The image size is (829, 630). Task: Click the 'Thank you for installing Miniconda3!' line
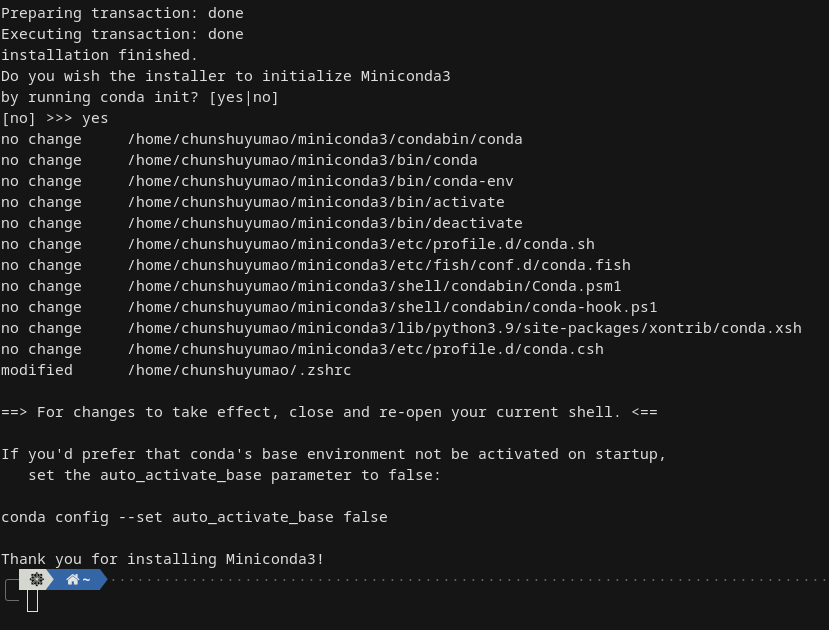click(162, 559)
